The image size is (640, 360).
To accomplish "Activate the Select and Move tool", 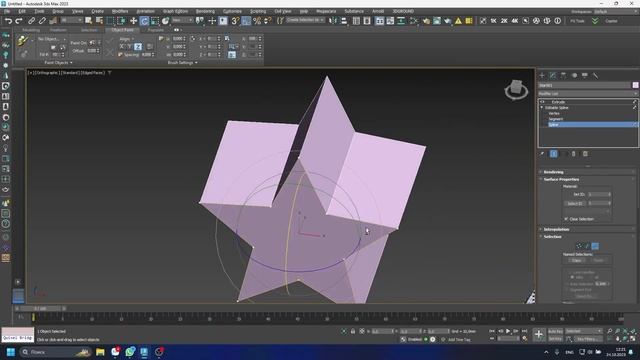I will [133, 21].
